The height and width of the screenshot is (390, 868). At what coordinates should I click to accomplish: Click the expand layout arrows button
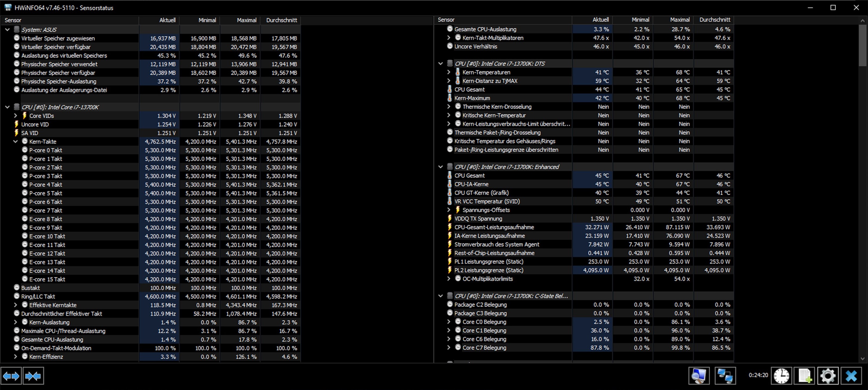point(11,376)
